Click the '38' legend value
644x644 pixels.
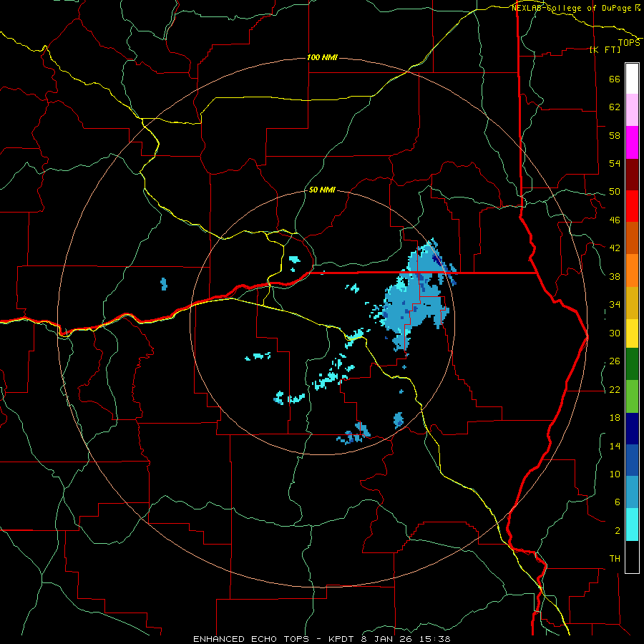click(x=615, y=276)
